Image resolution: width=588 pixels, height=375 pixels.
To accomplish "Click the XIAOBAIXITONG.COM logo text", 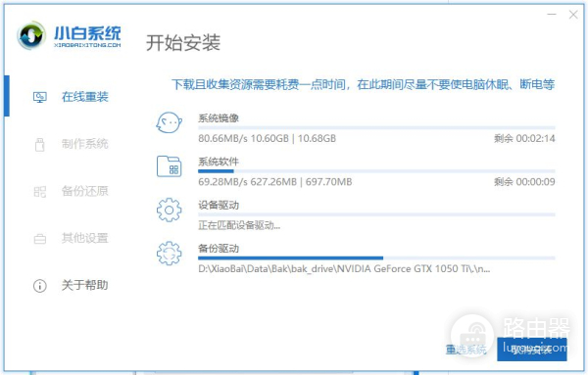I will (x=87, y=45).
